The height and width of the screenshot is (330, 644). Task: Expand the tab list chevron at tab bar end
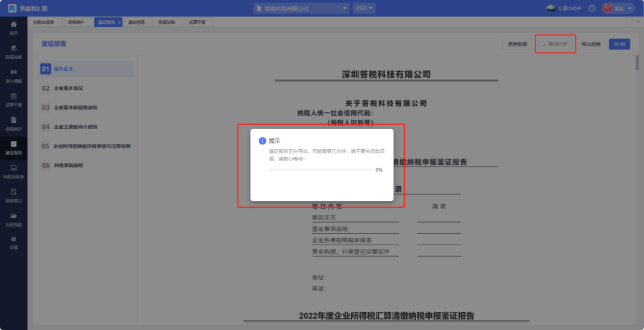(x=638, y=22)
